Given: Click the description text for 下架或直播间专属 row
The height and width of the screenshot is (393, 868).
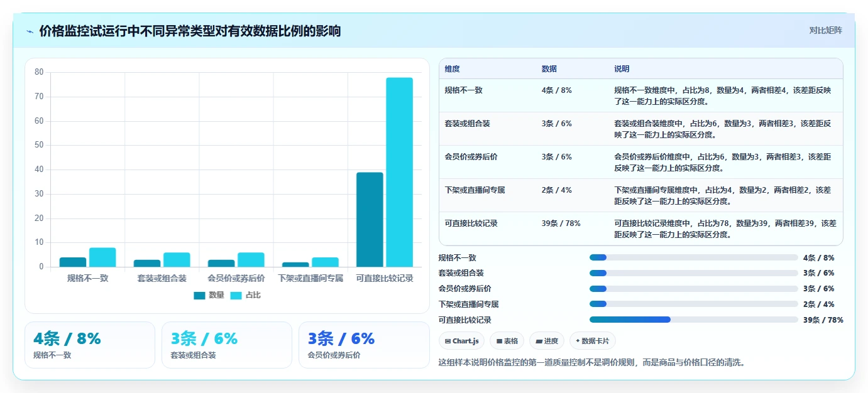Looking at the screenshot, I should click(723, 195).
